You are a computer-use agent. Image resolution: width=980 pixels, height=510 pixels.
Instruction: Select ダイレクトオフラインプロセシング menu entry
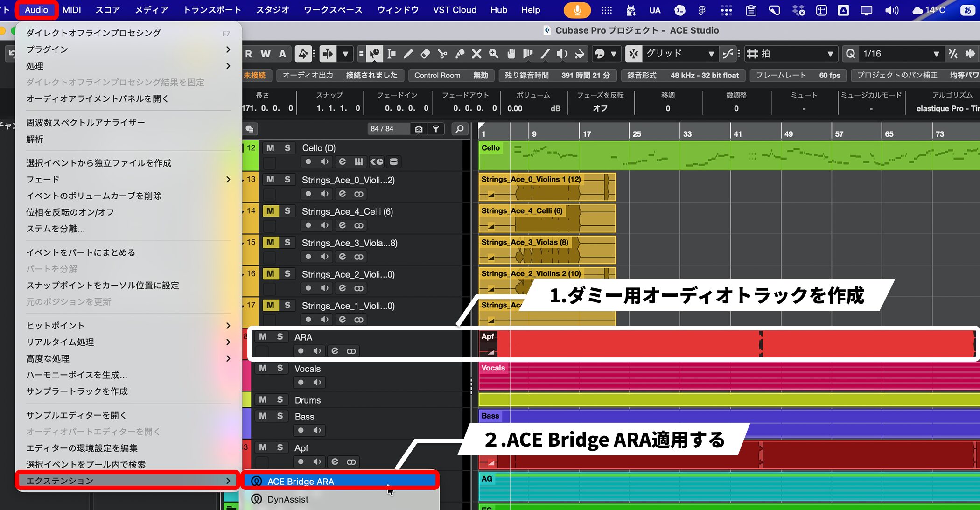click(x=128, y=33)
